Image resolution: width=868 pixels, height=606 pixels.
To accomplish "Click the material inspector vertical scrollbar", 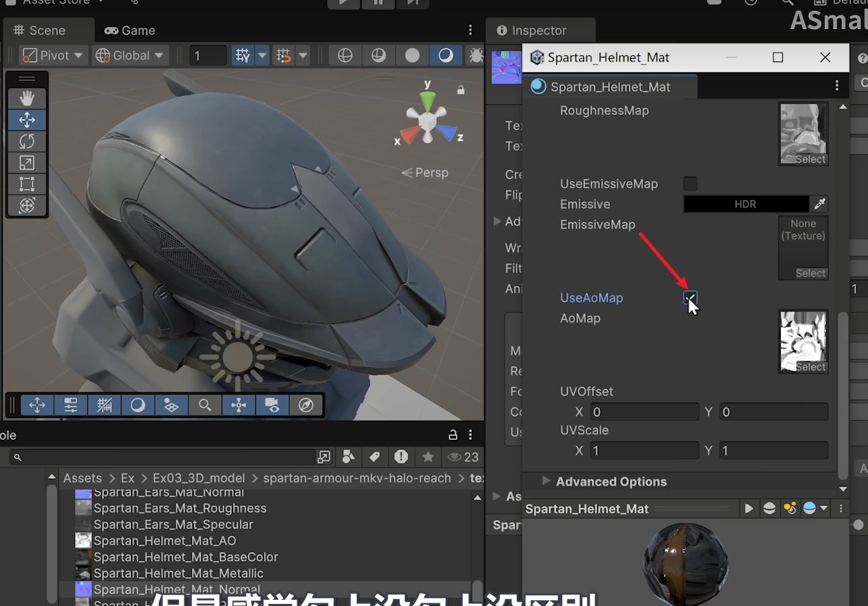I will coord(842,397).
